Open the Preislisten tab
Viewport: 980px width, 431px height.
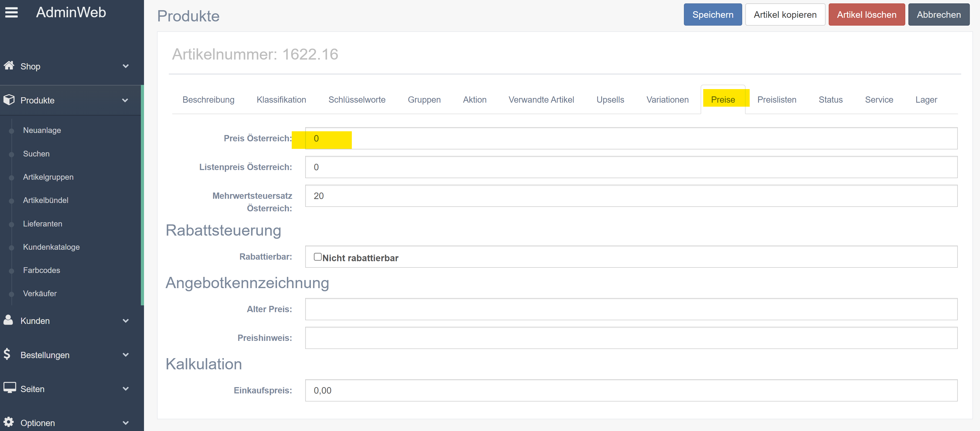777,100
